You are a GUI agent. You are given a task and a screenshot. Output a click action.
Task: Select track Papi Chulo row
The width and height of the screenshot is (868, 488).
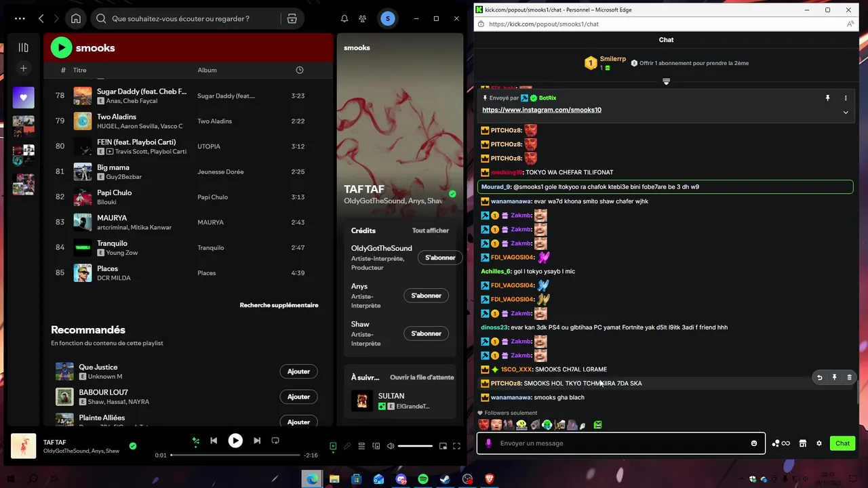[x=188, y=197]
